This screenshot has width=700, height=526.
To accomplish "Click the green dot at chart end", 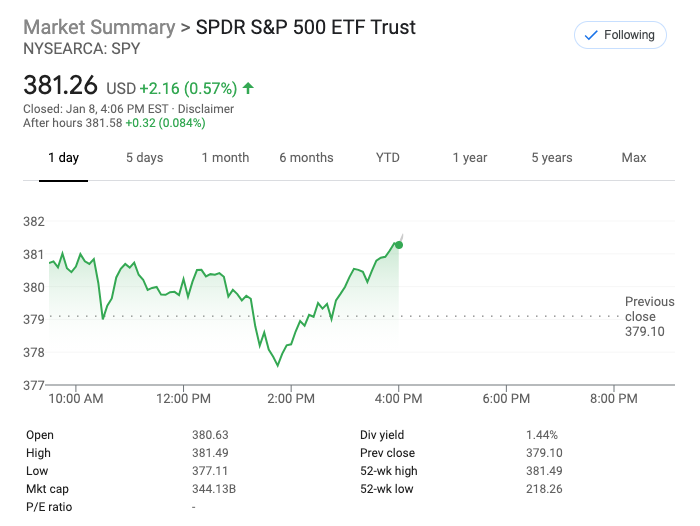I will [399, 244].
